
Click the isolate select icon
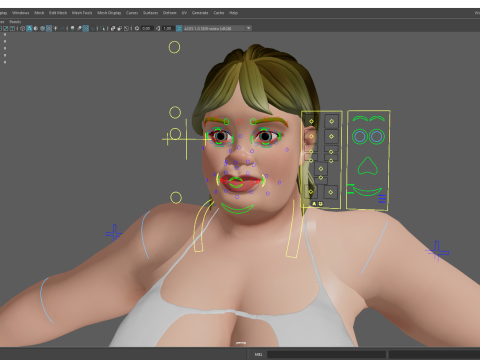click(102, 28)
